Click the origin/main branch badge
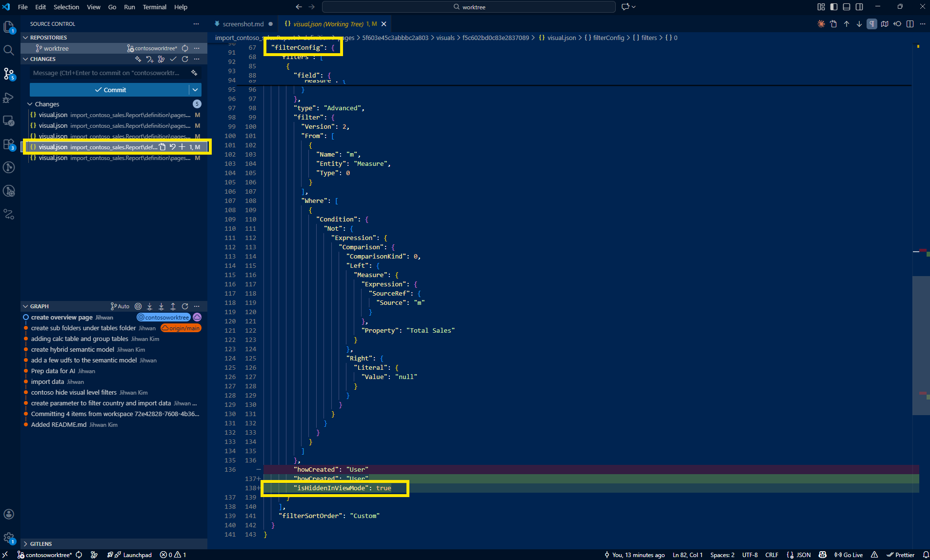 tap(181, 328)
